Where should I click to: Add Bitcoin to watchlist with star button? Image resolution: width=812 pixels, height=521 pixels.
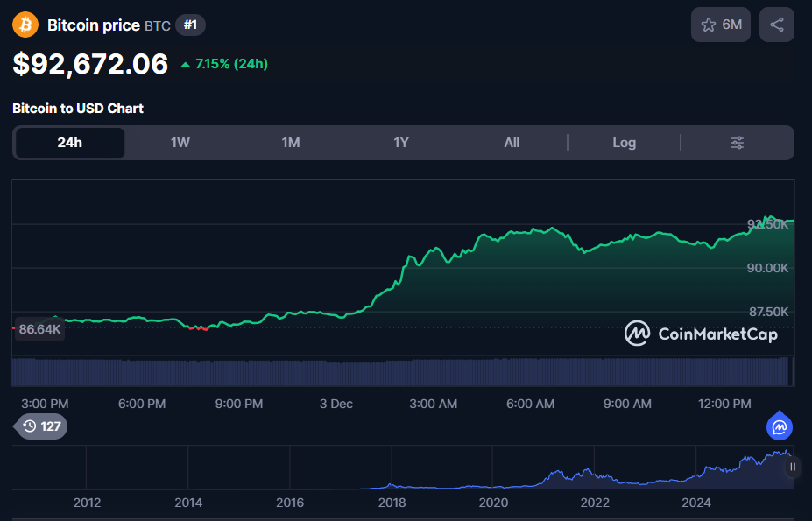pos(720,25)
